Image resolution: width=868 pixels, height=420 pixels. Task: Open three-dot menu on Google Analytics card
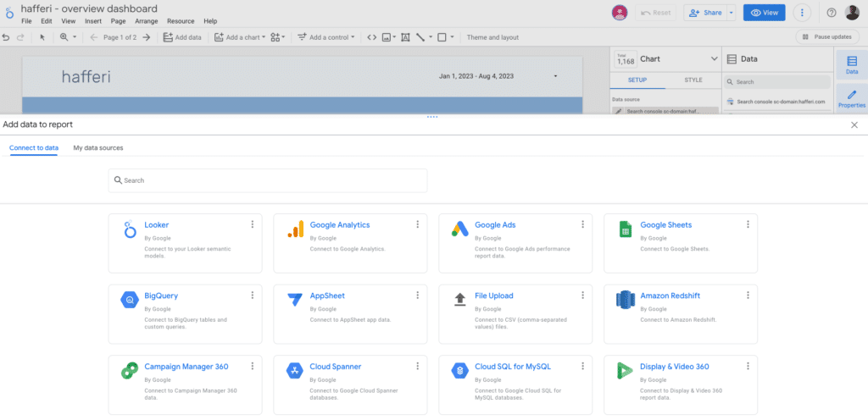pos(417,224)
